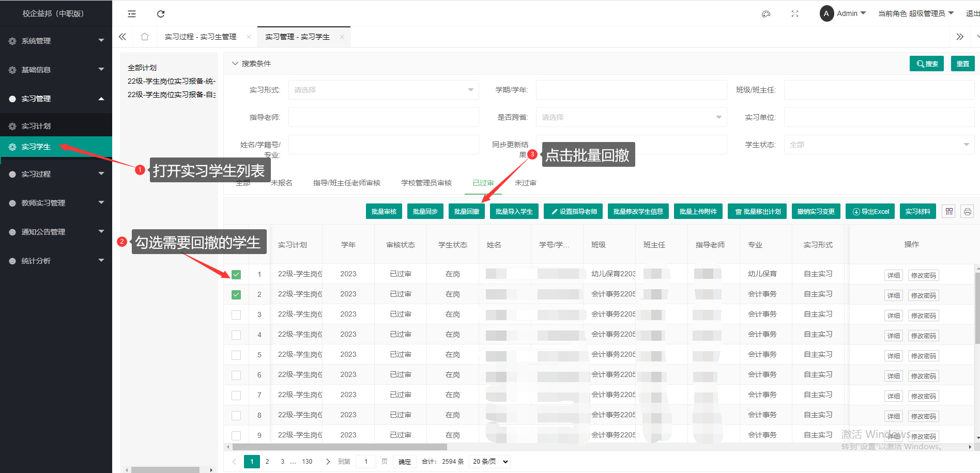Check the checkbox for row 3
The height and width of the screenshot is (473, 980).
pyautogui.click(x=236, y=314)
